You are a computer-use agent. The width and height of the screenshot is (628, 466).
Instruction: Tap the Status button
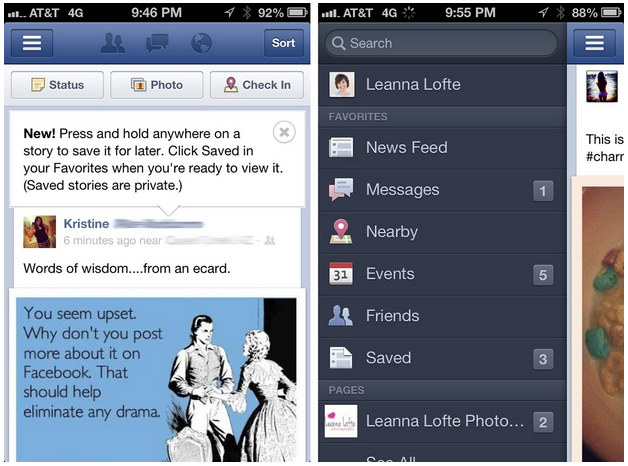[57, 85]
